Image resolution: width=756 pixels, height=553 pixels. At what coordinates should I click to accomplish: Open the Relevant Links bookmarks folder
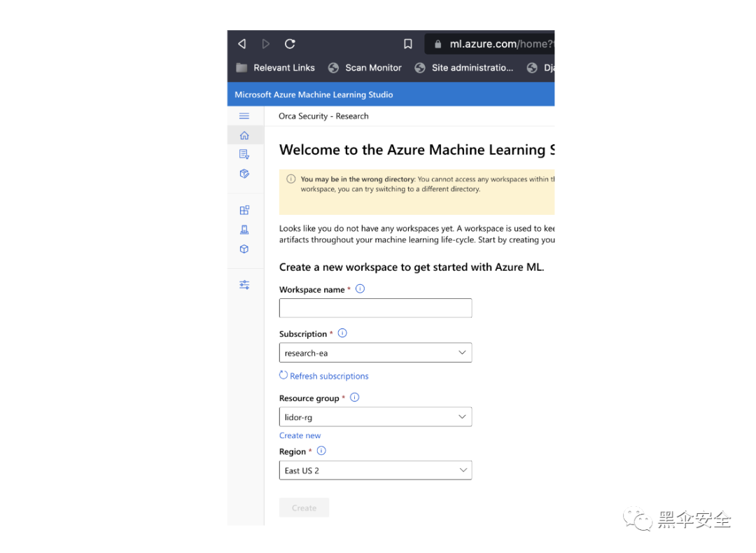(x=275, y=68)
